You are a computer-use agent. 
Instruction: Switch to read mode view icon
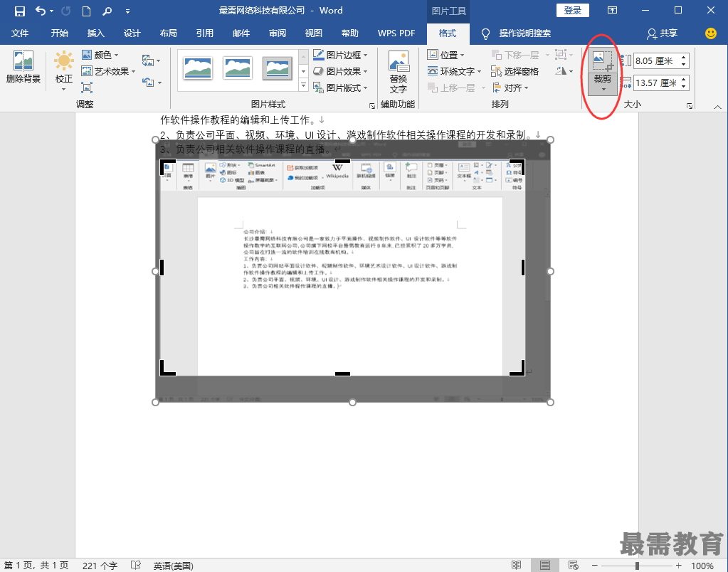coord(516,565)
